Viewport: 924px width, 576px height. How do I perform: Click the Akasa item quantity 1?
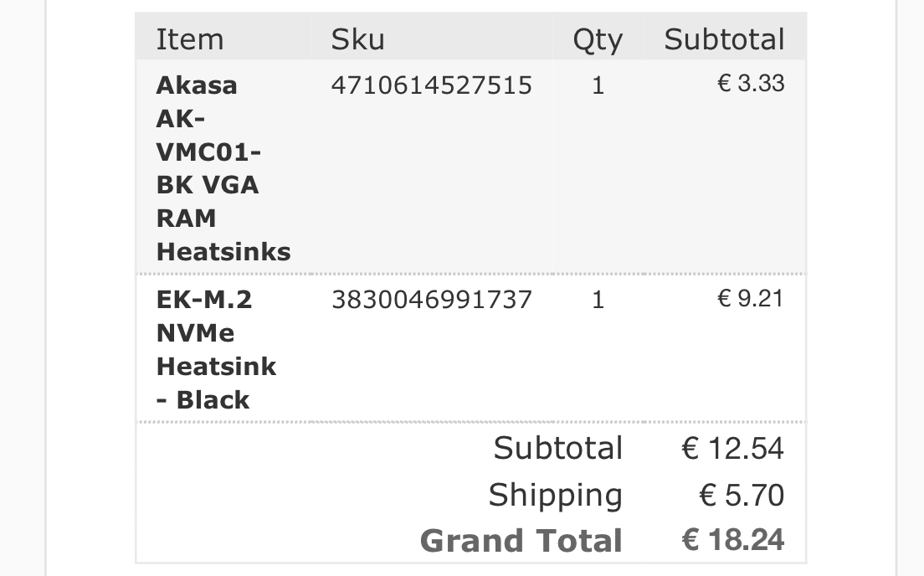click(x=598, y=85)
